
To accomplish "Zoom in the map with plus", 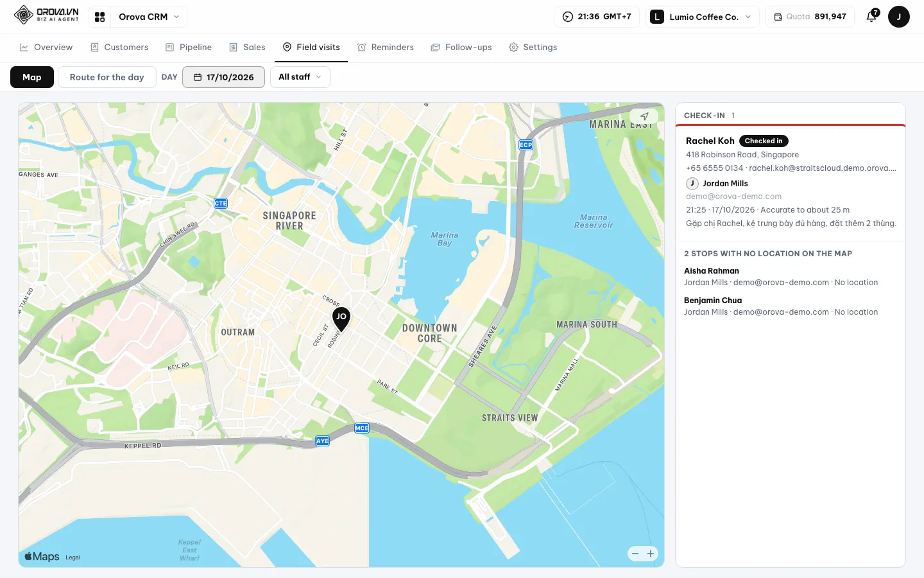I will click(x=651, y=554).
